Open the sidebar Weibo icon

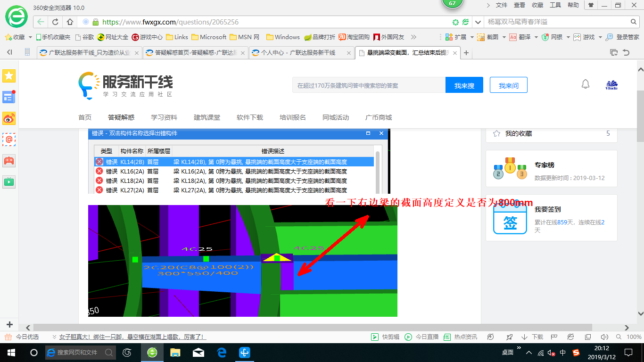9,118
